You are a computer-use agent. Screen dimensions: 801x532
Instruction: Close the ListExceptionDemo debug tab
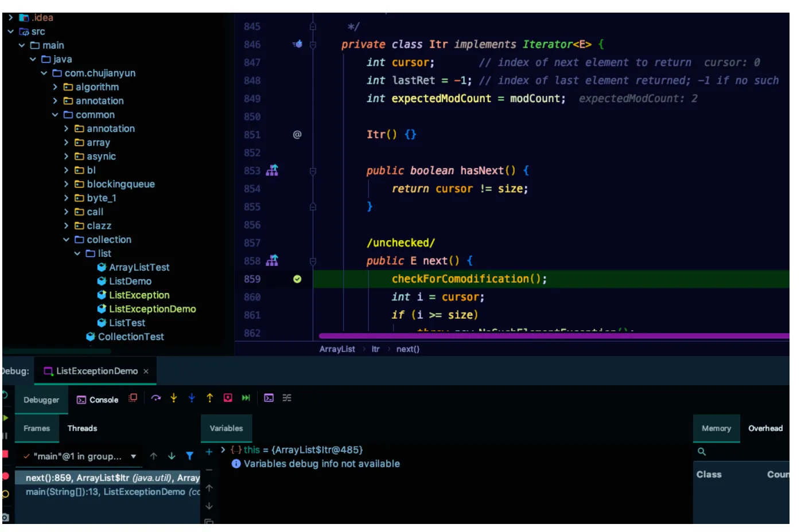[x=146, y=371]
